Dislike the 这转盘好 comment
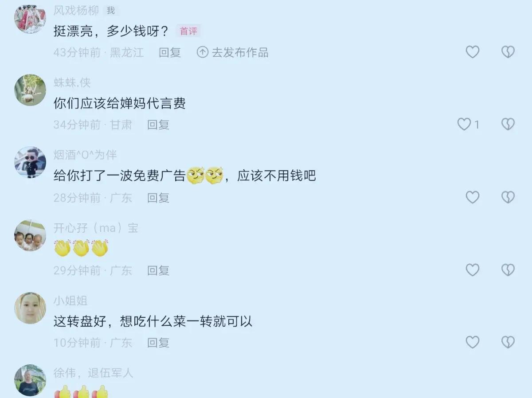This screenshot has height=398, width=532. click(508, 342)
